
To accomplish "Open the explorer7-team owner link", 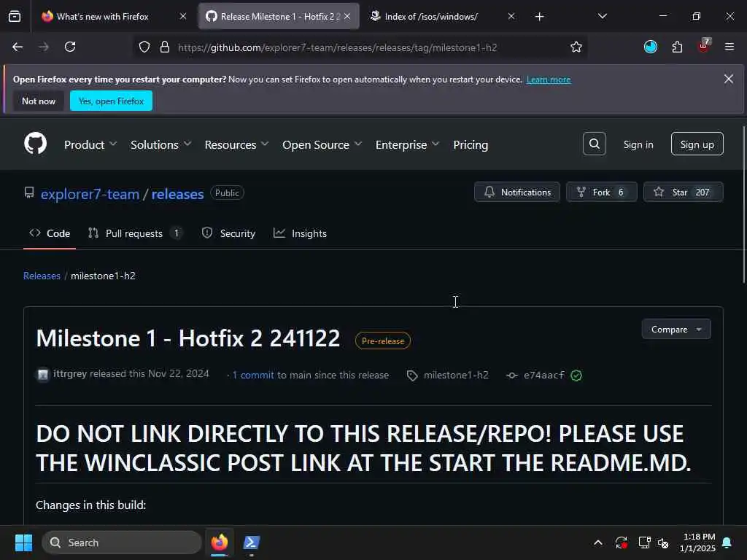I will point(90,194).
